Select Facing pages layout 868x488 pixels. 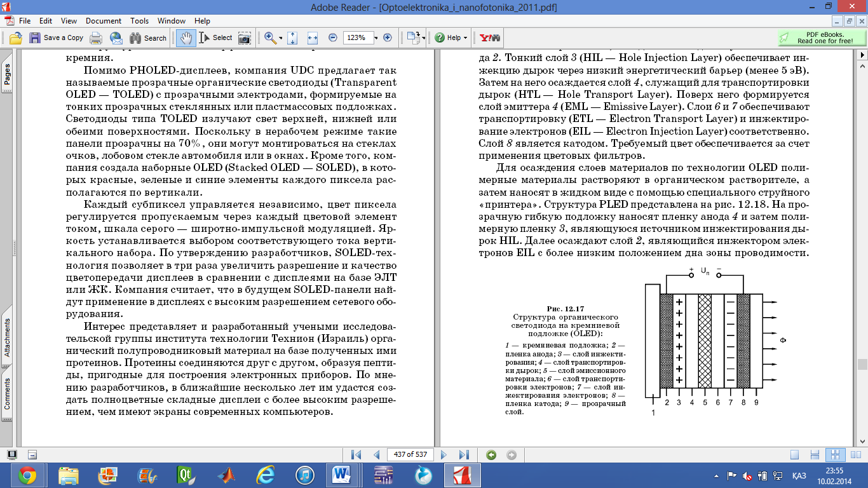[855, 455]
